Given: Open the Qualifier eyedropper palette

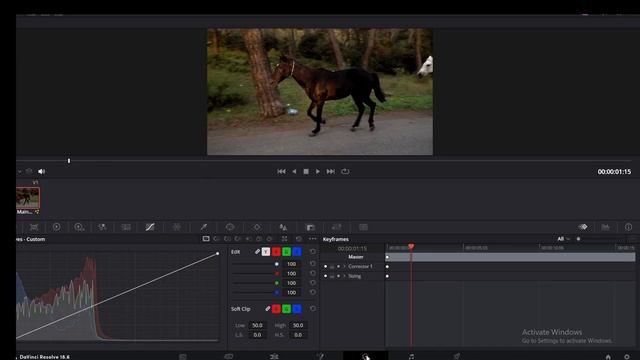Looking at the screenshot, I should (x=204, y=227).
